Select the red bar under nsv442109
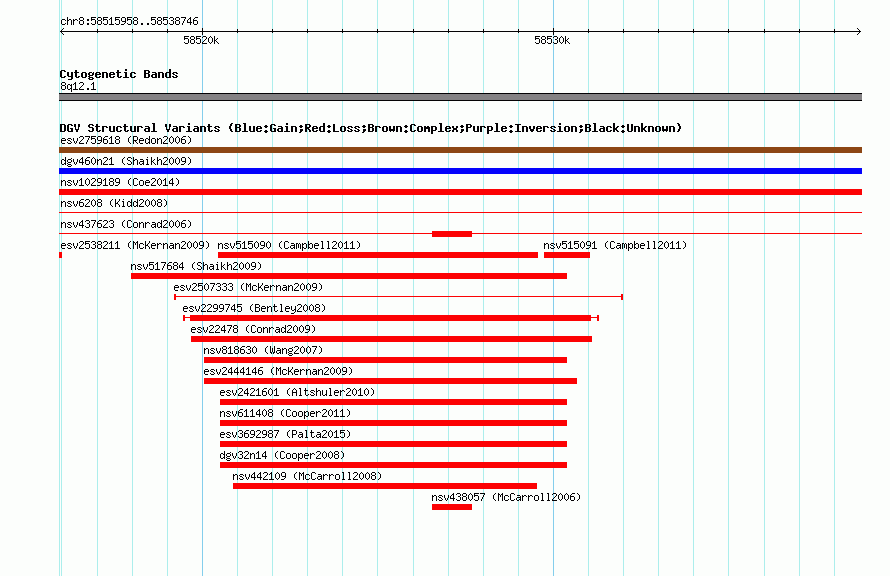Viewport: 890px width, 576px height. (385, 486)
